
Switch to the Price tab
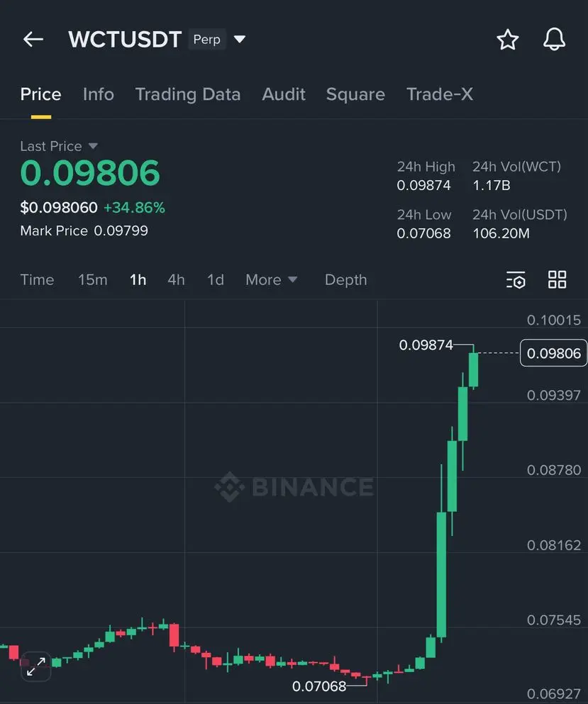(x=40, y=94)
